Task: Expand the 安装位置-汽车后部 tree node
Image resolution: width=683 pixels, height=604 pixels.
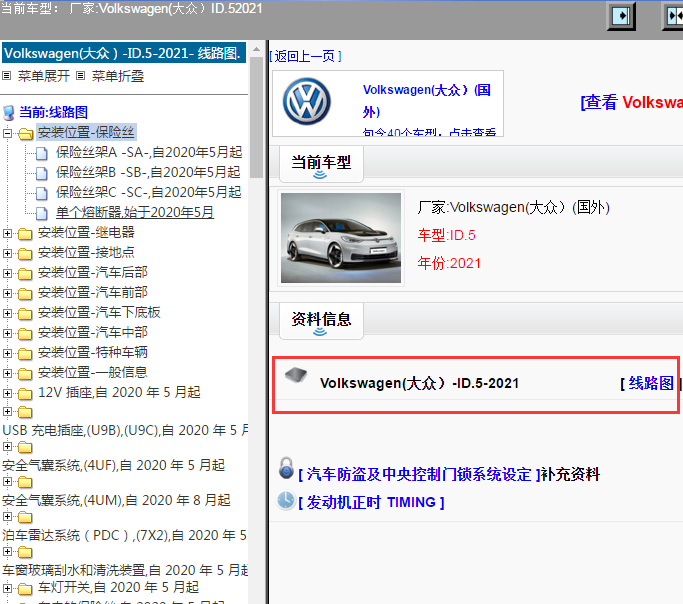Action: 7,273
